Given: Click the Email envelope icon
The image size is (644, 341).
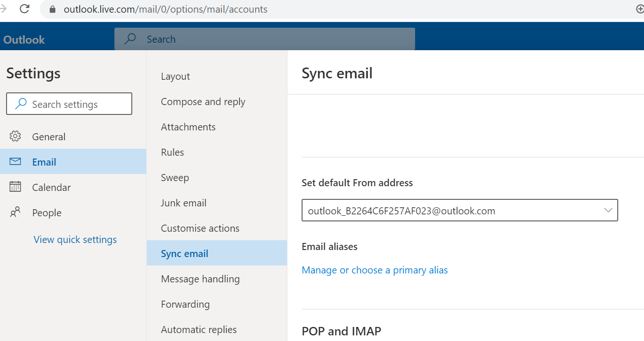Looking at the screenshot, I should (15, 162).
